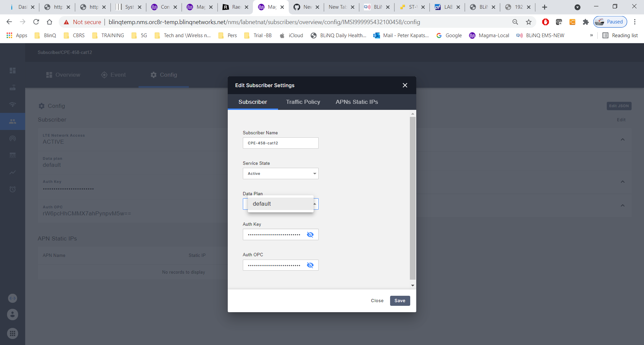Click inside the Subscriber Name field
Image resolution: width=644 pixels, height=345 pixels.
tap(280, 143)
